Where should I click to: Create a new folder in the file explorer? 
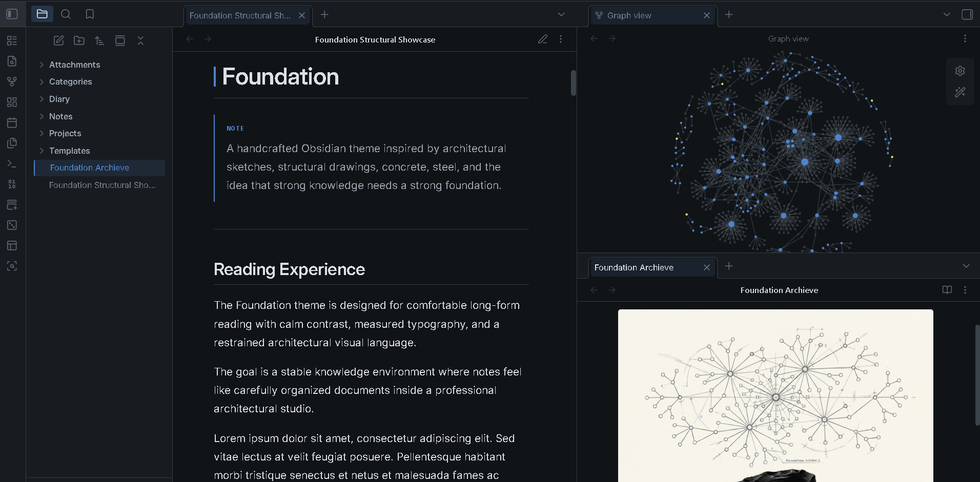pos(79,40)
